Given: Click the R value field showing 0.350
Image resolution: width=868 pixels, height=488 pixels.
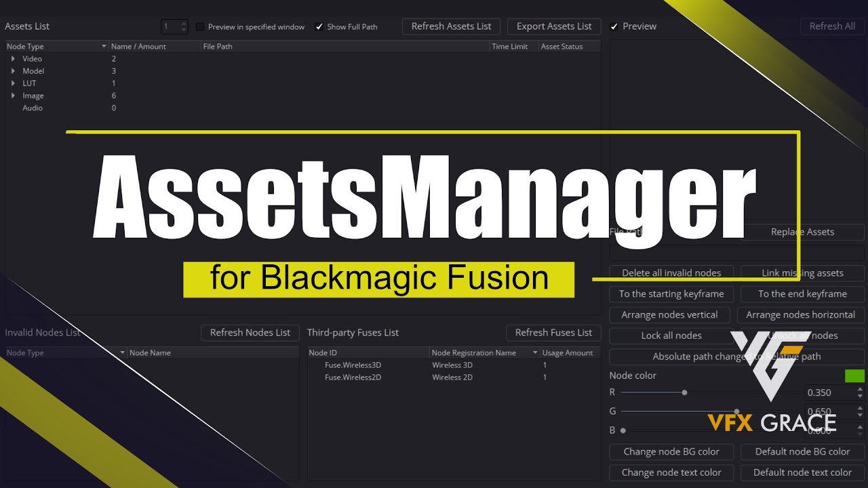Looking at the screenshot, I should pos(829,392).
